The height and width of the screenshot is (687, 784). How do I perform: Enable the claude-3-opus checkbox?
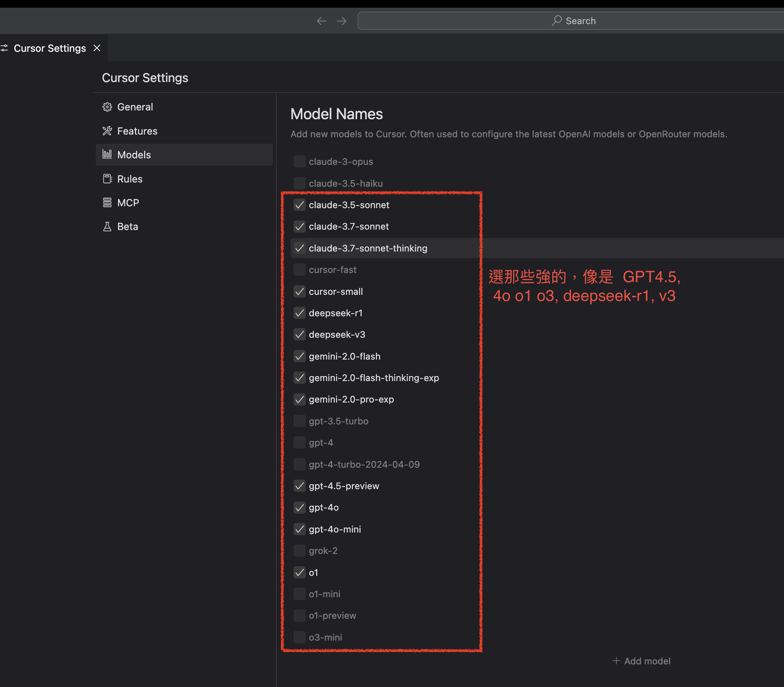click(300, 162)
